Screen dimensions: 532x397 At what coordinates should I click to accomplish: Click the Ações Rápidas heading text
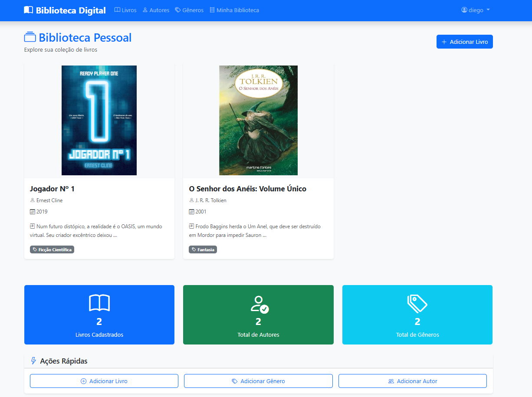tap(64, 361)
